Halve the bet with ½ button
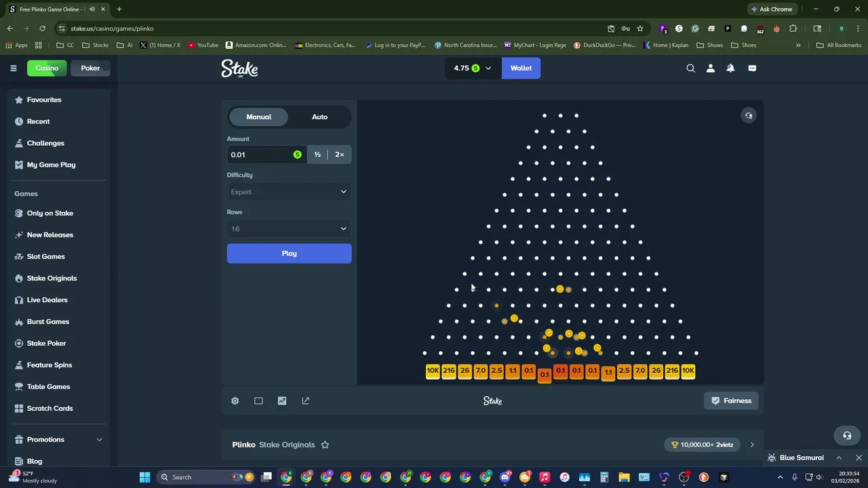868x488 pixels. click(317, 155)
